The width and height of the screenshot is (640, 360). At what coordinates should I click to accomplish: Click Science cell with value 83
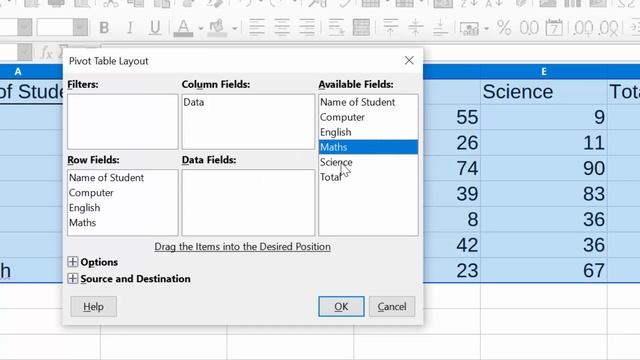click(x=544, y=193)
